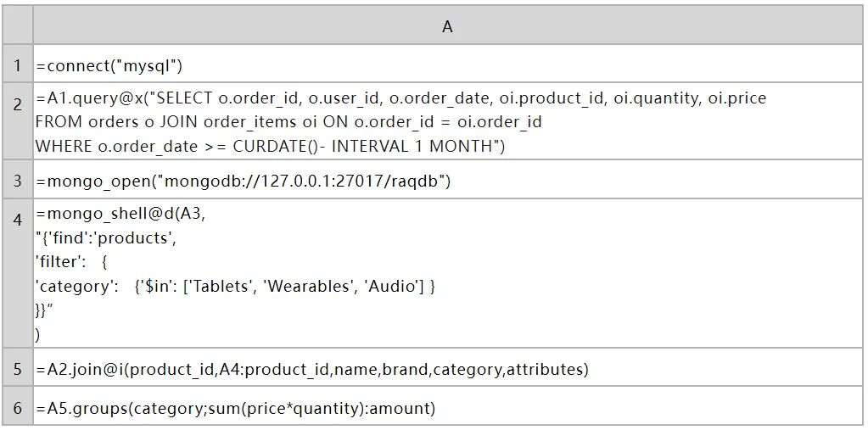868x430 pixels.
Task: Click the mongo_open connection string cell
Action: (243, 181)
